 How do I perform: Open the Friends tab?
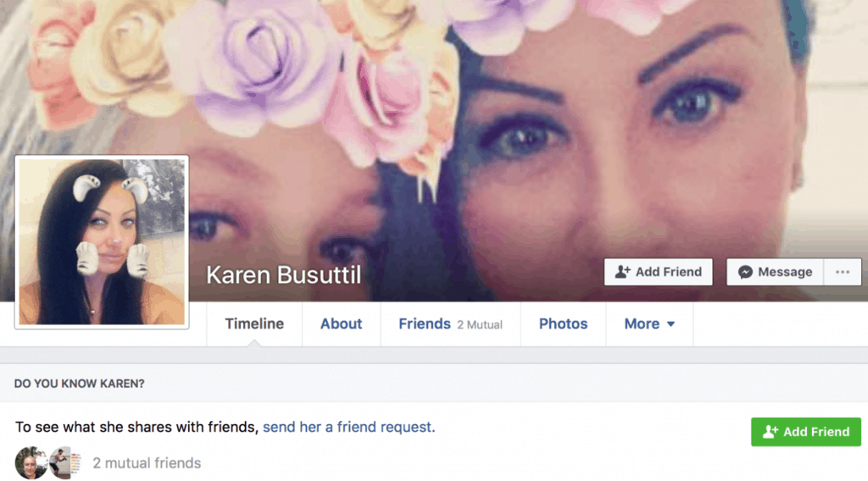(x=425, y=324)
